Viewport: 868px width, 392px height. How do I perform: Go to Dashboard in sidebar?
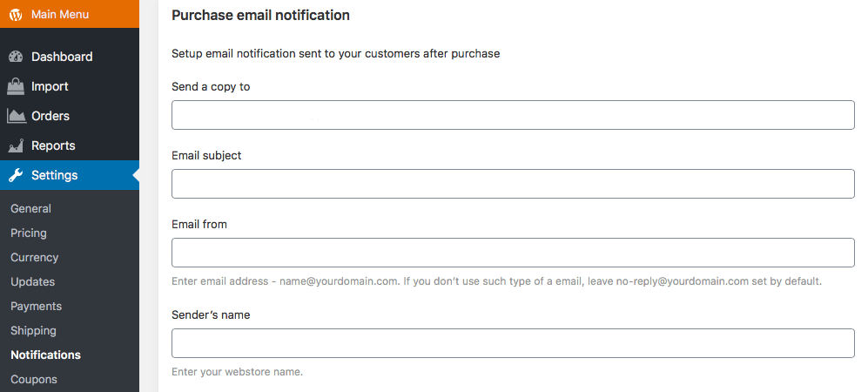coord(62,57)
